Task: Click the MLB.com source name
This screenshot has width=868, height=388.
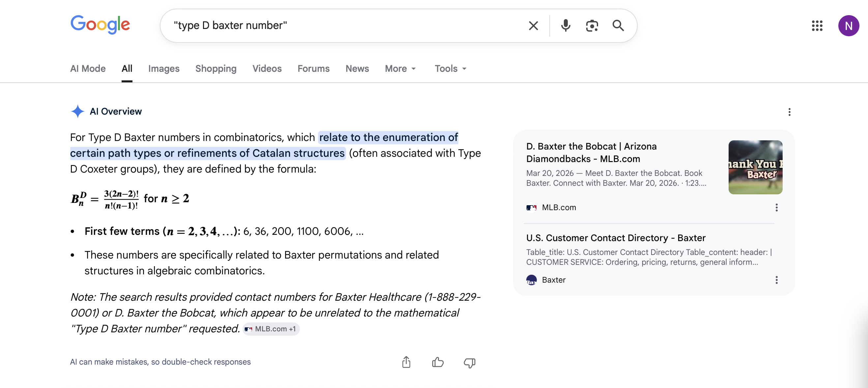Action: pos(559,208)
